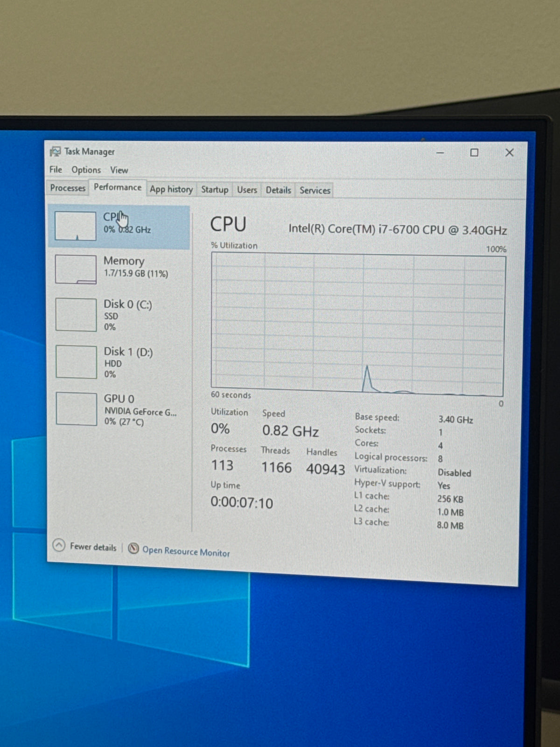This screenshot has width=560, height=747.
Task: Switch to the Services tab
Action: 315,190
